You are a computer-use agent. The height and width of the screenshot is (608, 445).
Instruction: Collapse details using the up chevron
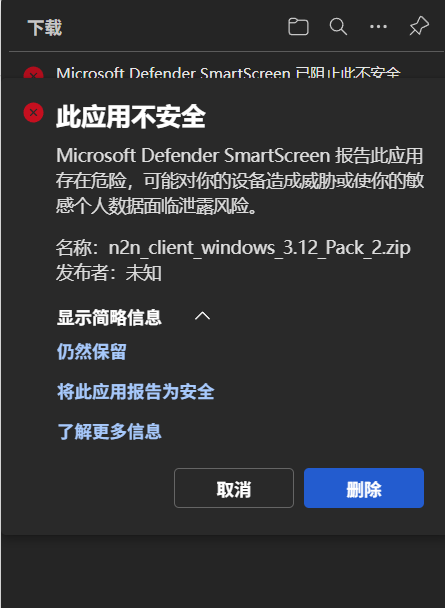[x=202, y=316]
